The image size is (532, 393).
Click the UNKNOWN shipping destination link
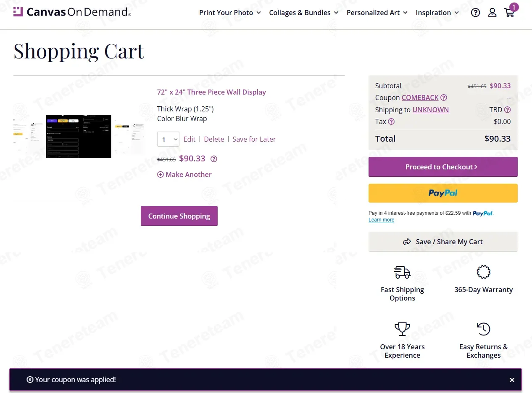[431, 110]
